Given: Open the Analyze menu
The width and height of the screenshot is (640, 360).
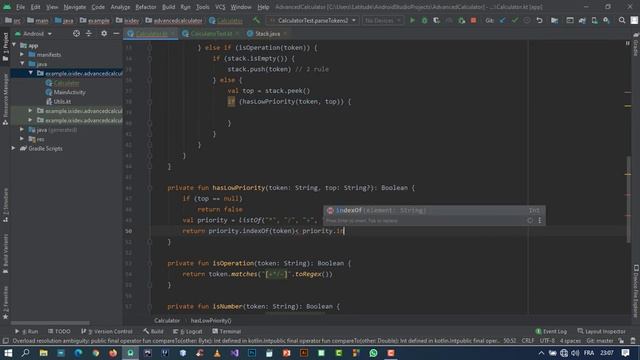Looking at the screenshot, I should 120,7.
